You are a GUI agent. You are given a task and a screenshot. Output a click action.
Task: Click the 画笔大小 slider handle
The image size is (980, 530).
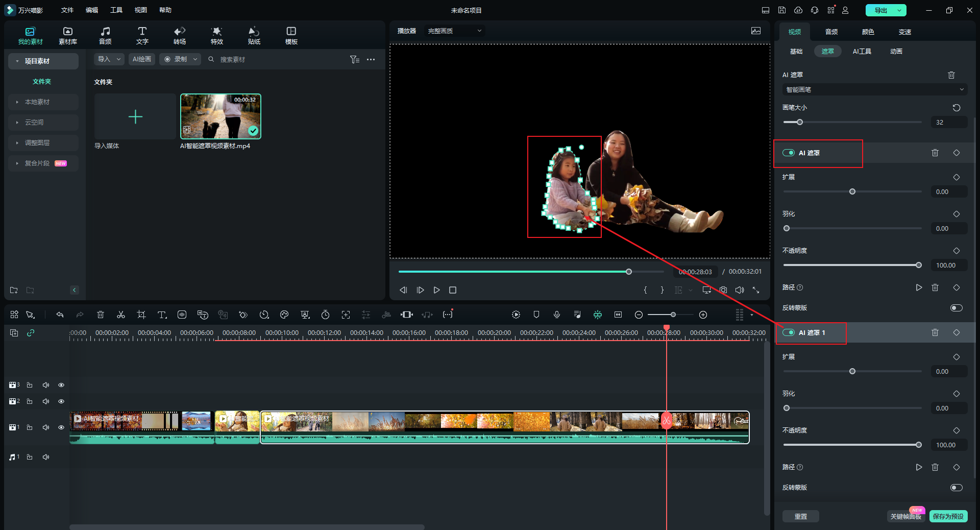tap(800, 122)
